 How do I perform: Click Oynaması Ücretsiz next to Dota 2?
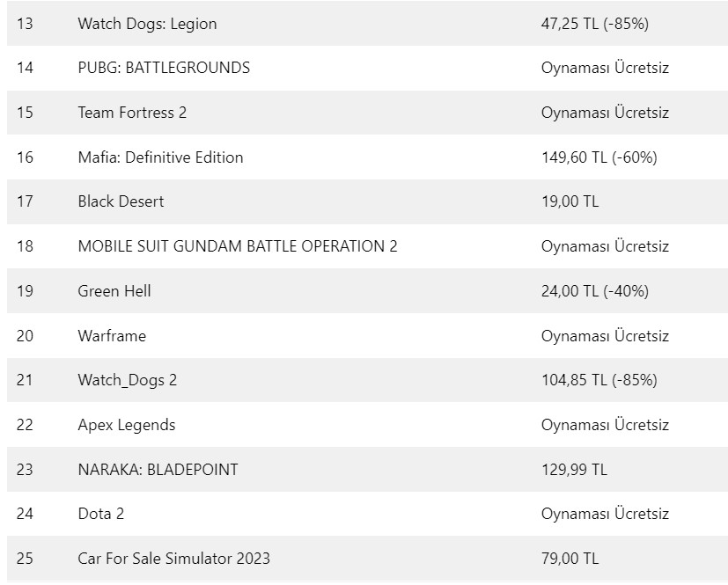click(x=605, y=514)
